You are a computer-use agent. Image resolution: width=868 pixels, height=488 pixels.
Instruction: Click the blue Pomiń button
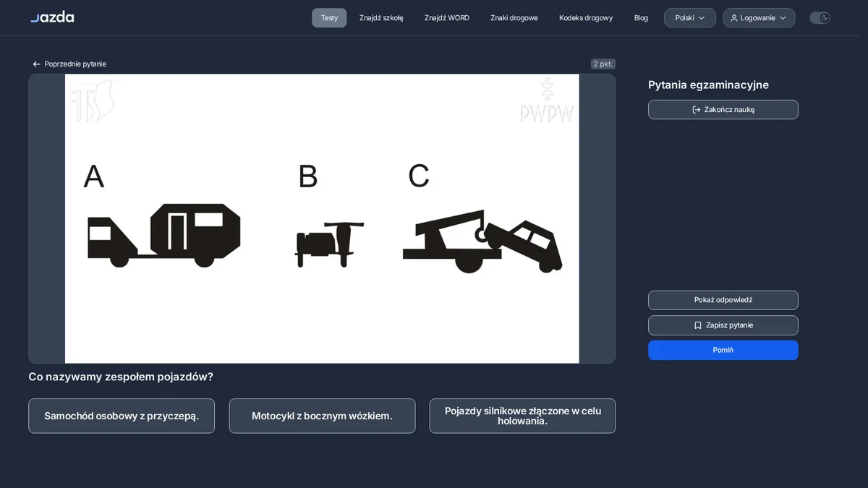click(x=723, y=350)
